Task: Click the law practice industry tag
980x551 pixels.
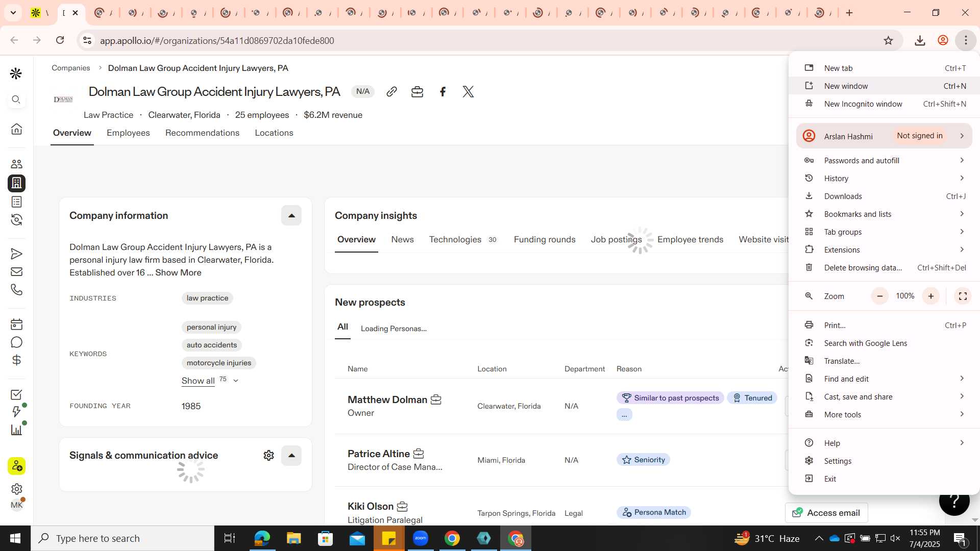Action: coord(207,298)
